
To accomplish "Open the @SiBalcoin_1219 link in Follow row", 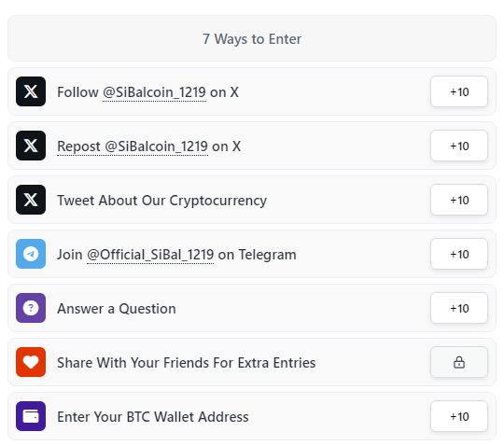I will click(x=154, y=92).
